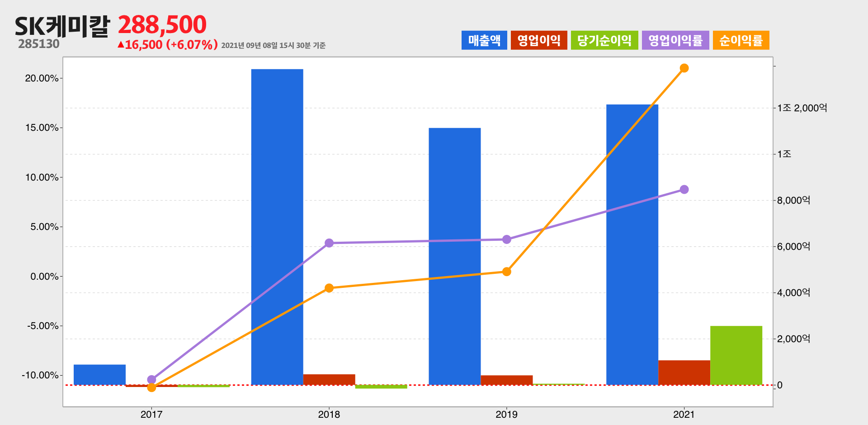Click the 6,000억 right axis label
Screen dimensions: 868x425
[x=794, y=247]
